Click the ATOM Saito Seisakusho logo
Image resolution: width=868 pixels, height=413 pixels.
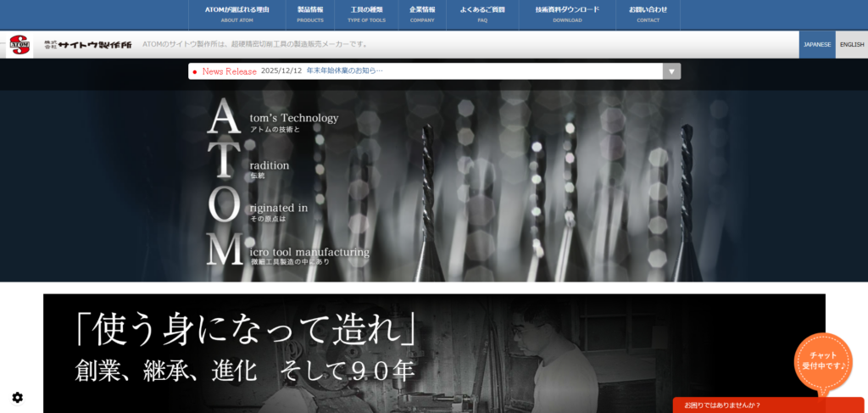coord(19,45)
